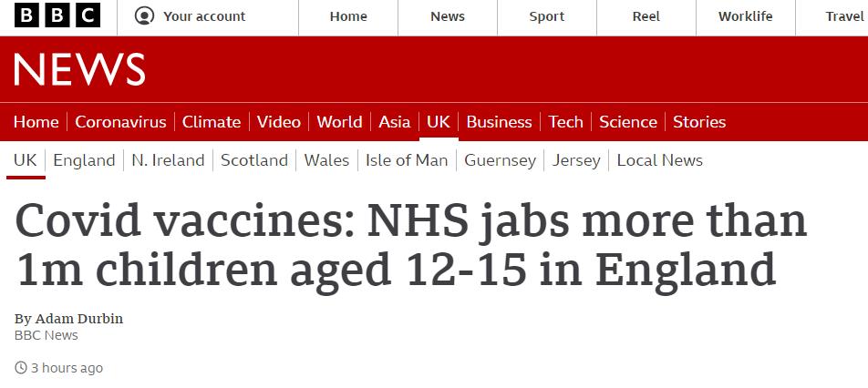The width and height of the screenshot is (868, 388).
Task: Click the Covid vaccines article headline
Action: coord(411,245)
